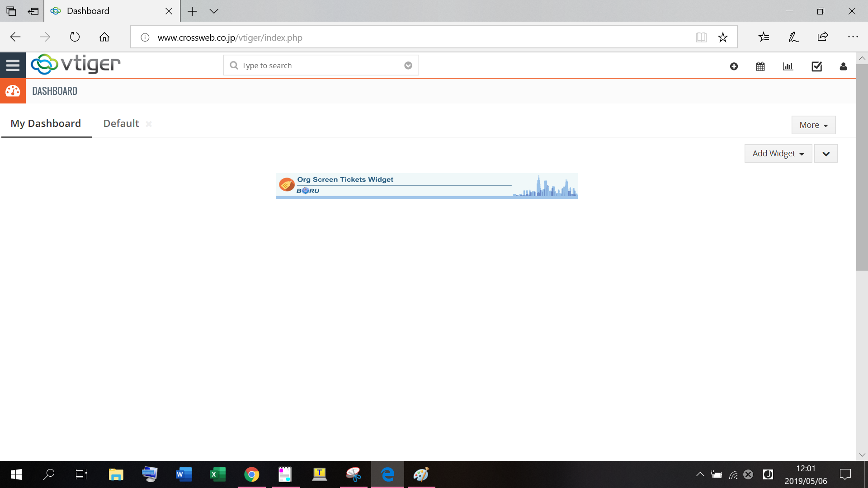This screenshot has width=868, height=488.
Task: Open Chrome from the Windows taskbar
Action: (x=252, y=474)
